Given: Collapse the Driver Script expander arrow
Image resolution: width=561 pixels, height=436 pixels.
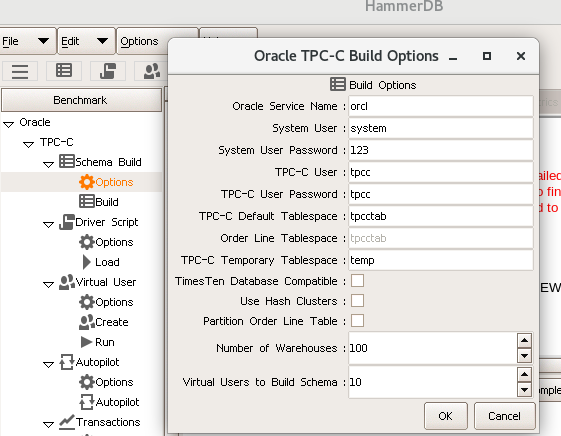Looking at the screenshot, I should [48, 224].
